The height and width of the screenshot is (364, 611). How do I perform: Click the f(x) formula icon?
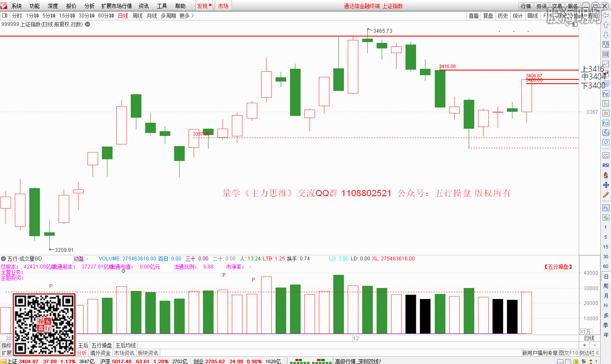606,133
